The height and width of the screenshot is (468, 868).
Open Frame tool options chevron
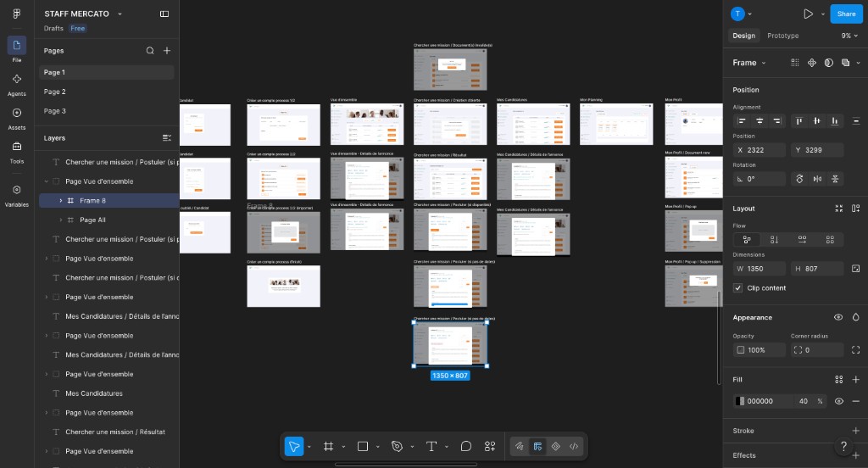point(343,447)
